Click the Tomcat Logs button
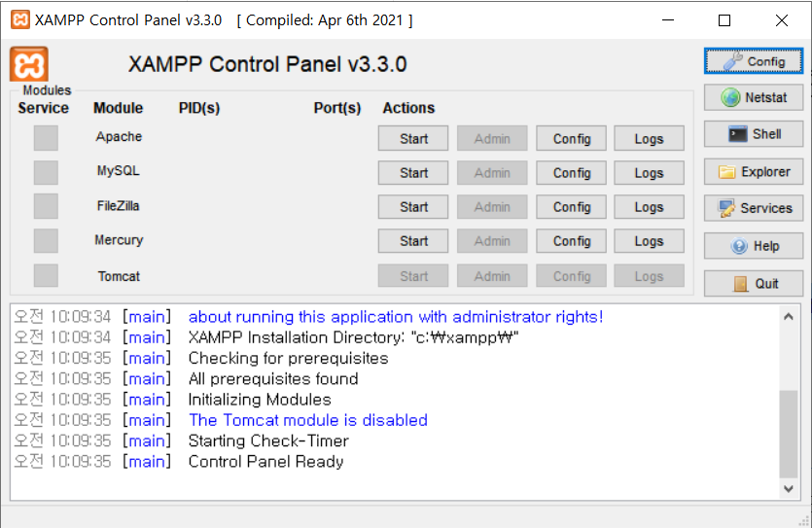Screen dimensions: 812x528 pyautogui.click(x=649, y=276)
